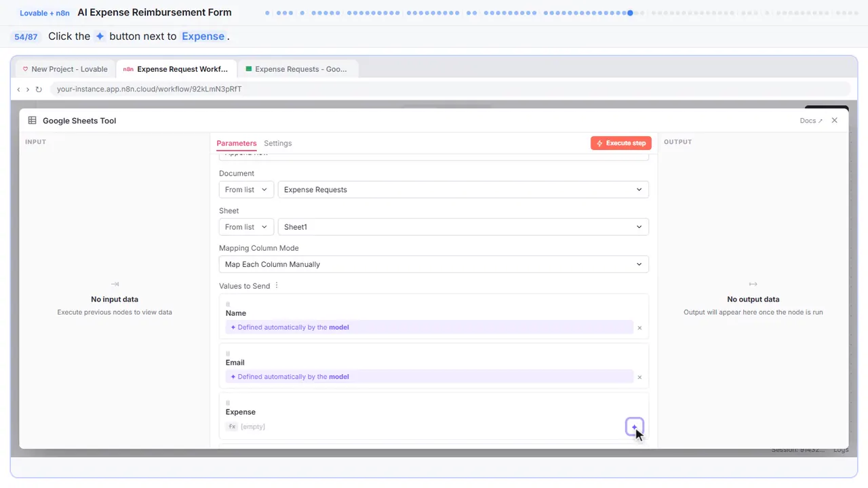Click the 'No input data' text

click(115, 300)
